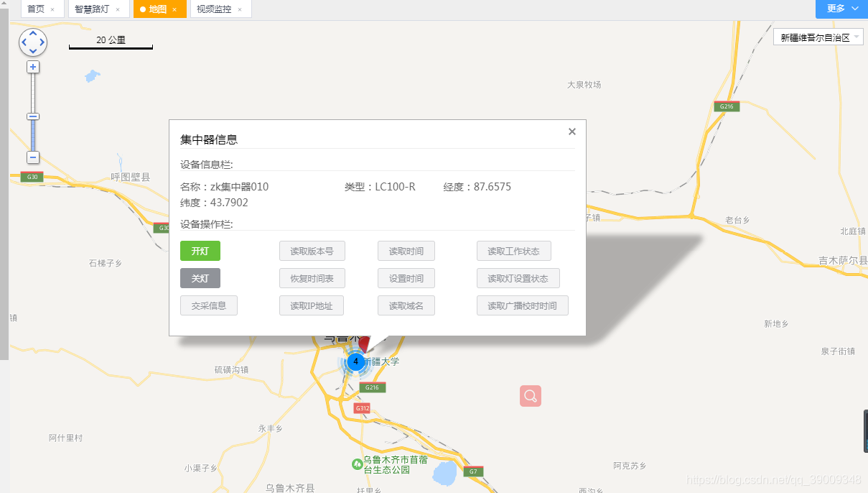Screen dimensions: 868x493
Task: Click the 读取广播校时时间 button
Action: pyautogui.click(x=523, y=305)
